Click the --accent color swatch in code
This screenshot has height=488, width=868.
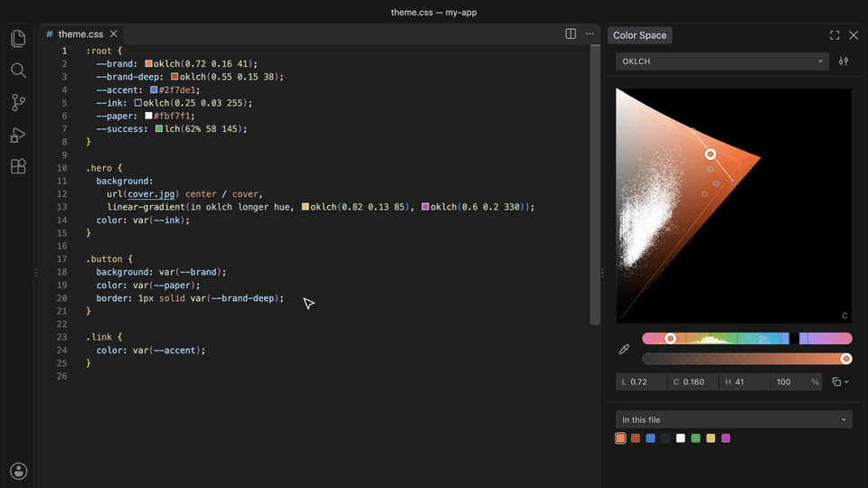[x=154, y=89]
